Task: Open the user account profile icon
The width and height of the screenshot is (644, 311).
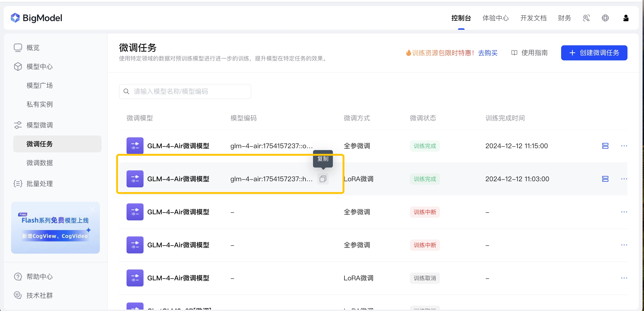Action: (626, 18)
